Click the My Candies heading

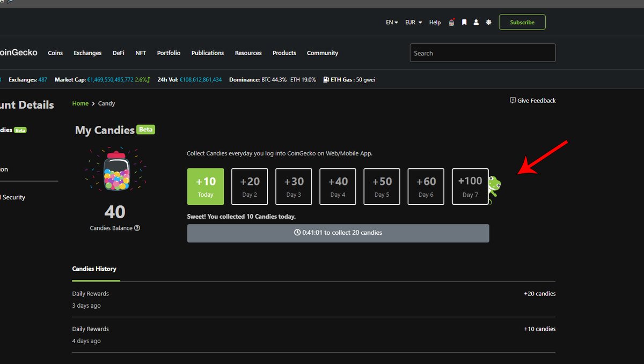[105, 130]
